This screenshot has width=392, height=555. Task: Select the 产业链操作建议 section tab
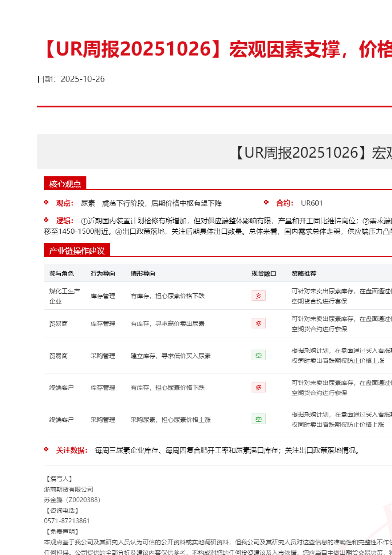pyautogui.click(x=77, y=251)
